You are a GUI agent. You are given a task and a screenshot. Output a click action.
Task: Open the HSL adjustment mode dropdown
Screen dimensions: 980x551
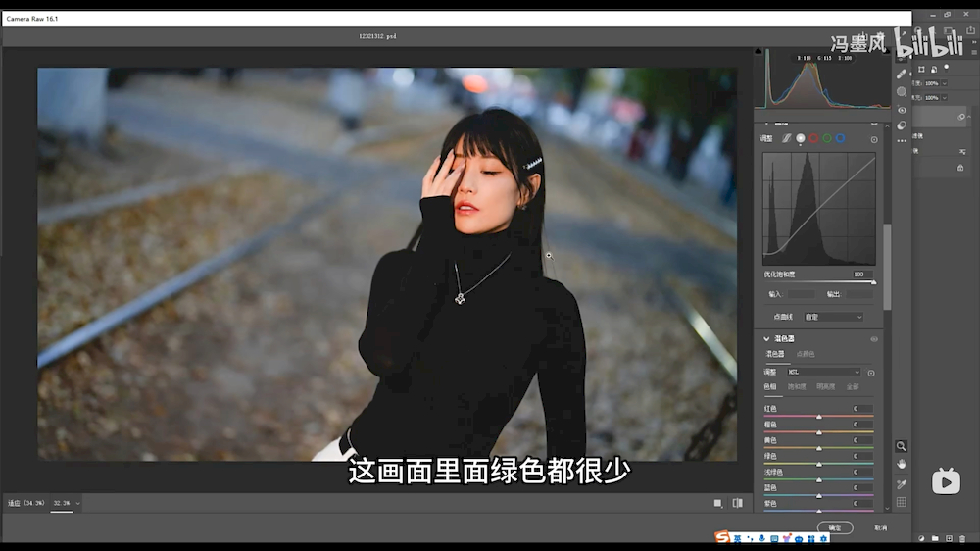point(823,373)
